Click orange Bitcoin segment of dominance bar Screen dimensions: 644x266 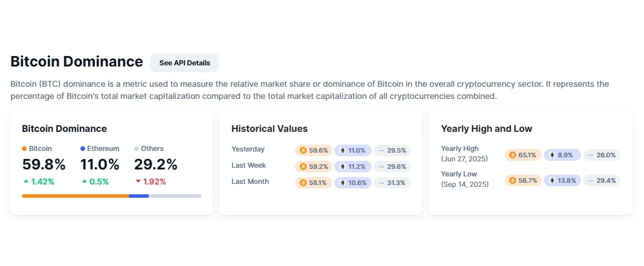pyautogui.click(x=75, y=196)
